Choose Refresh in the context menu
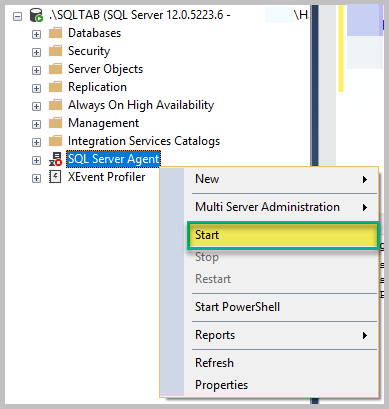Image resolution: width=389 pixels, height=409 pixels. [x=281, y=363]
